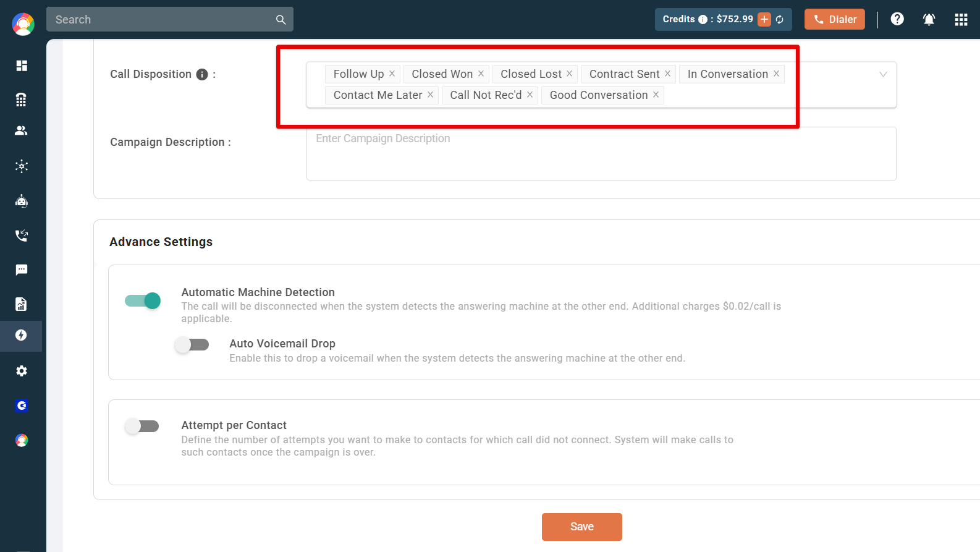The image size is (980, 552).
Task: Open the integrations hub icon in sidebar
Action: pyautogui.click(x=22, y=166)
